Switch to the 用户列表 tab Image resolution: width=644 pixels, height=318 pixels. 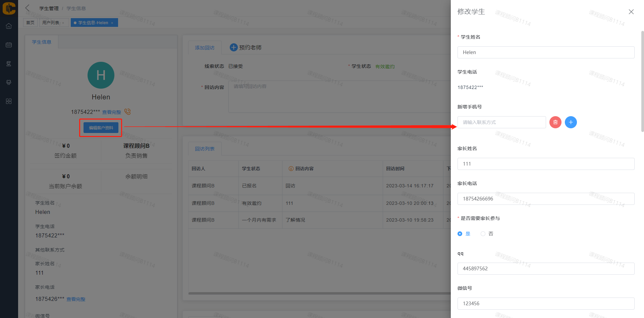(51, 23)
